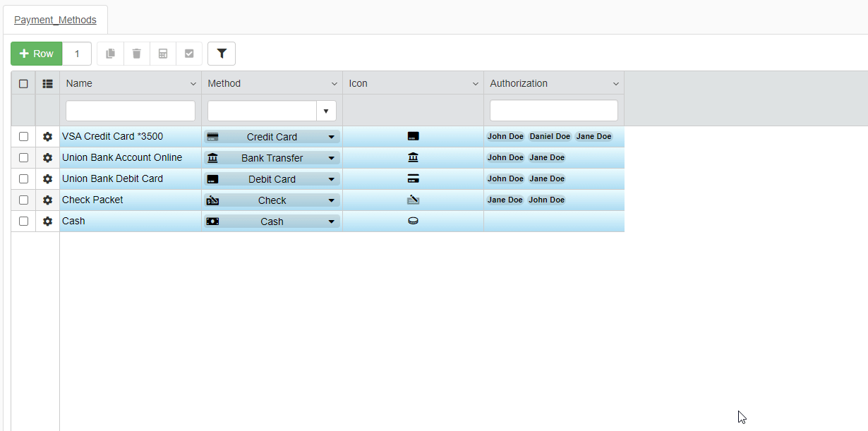868x431 pixels.
Task: Open gear settings for Cash row
Action: pos(47,221)
